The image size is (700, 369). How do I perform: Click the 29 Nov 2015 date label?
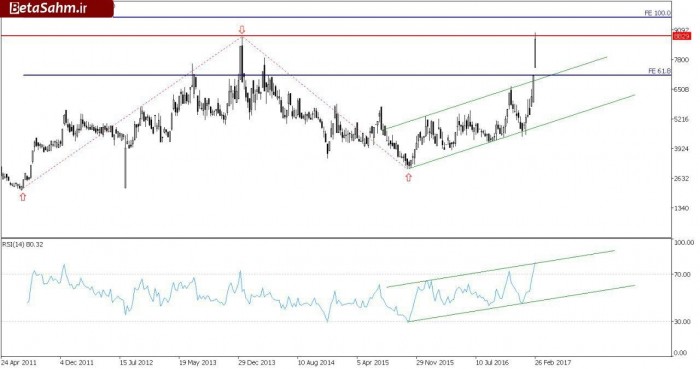pos(435,363)
